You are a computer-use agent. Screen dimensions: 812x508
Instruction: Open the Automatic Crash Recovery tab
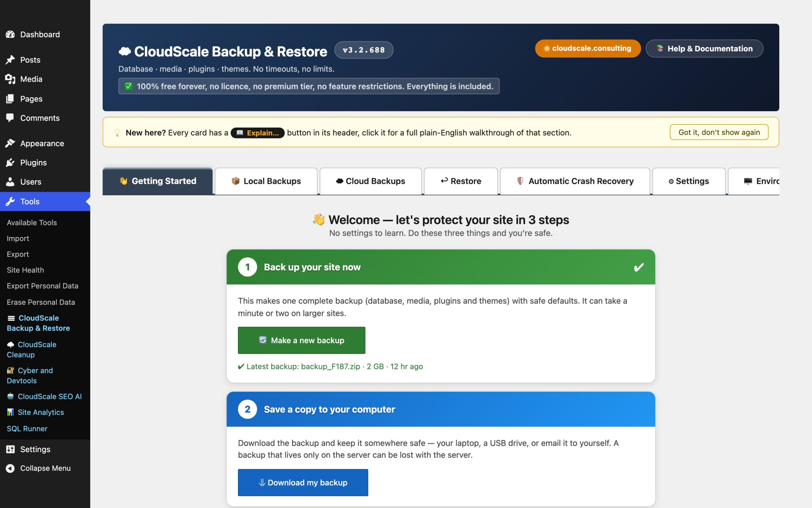(575, 181)
